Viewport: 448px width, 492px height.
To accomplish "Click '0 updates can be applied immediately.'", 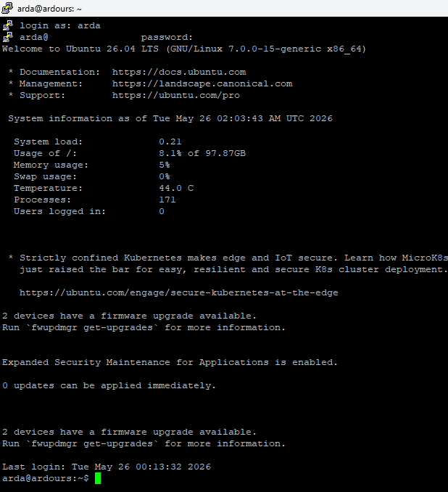I will click(109, 385).
